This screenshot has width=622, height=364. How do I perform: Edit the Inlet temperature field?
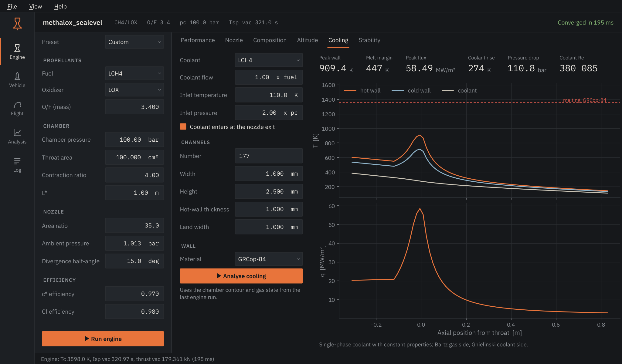click(269, 95)
